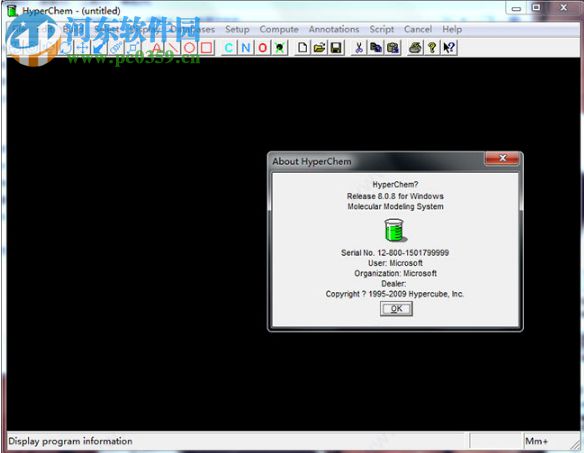Open the Setup menu
This screenshot has width=584, height=453.
(237, 29)
